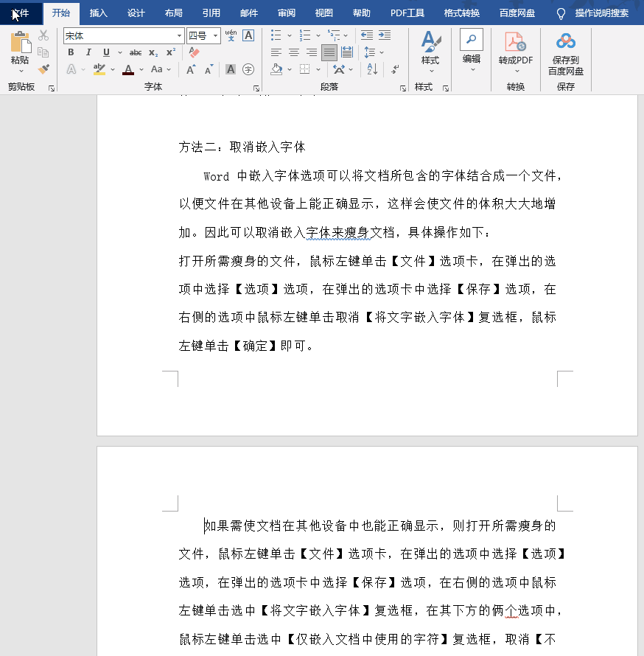
Task: Switch to the Layout (布局) tab
Action: click(x=174, y=13)
